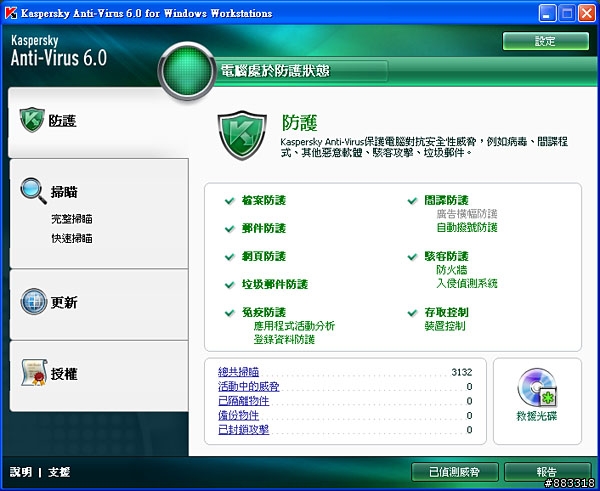Click 裝置控制 sub-item
This screenshot has width=600, height=491.
(445, 326)
